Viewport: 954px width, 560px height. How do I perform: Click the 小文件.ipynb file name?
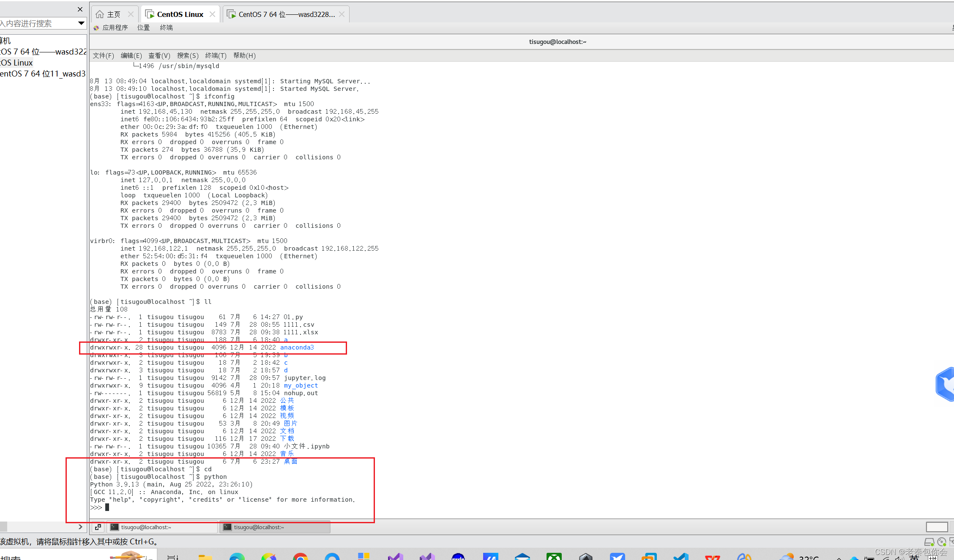[306, 446]
